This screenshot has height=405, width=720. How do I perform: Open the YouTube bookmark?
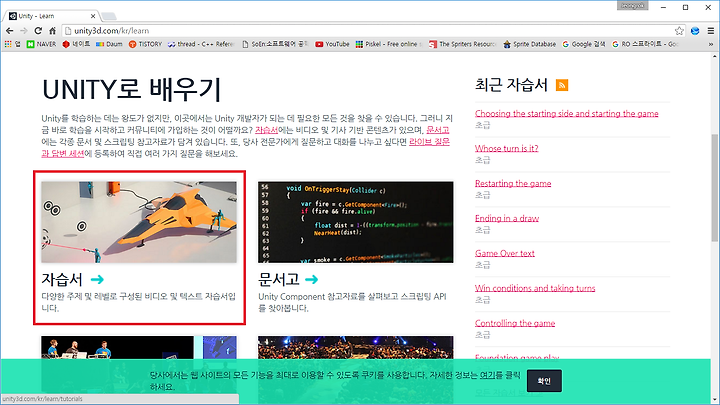click(332, 44)
